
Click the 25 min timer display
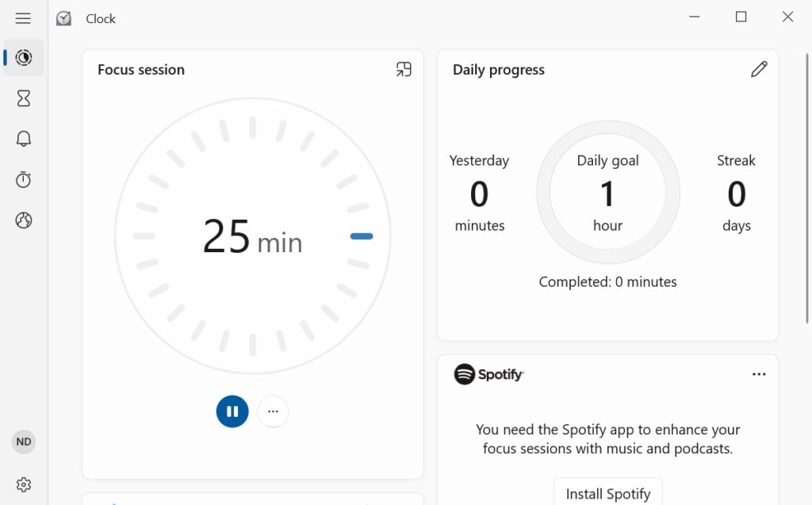click(252, 236)
